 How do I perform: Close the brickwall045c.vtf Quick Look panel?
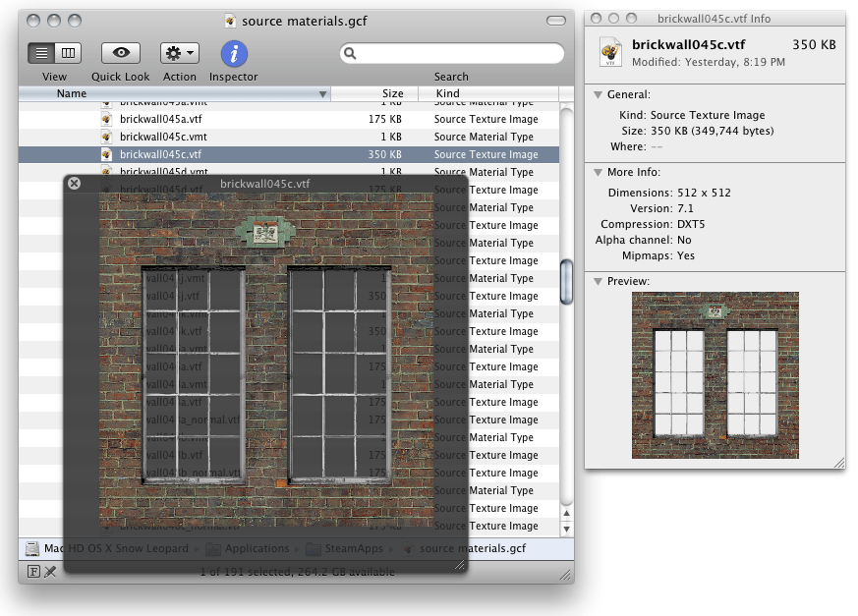click(x=75, y=184)
